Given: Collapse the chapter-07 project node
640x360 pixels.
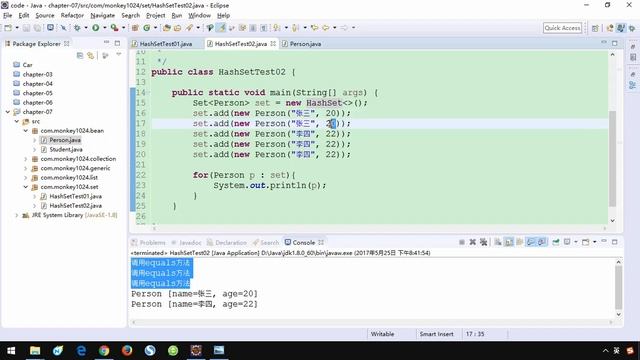Looking at the screenshot, I should click(7, 112).
